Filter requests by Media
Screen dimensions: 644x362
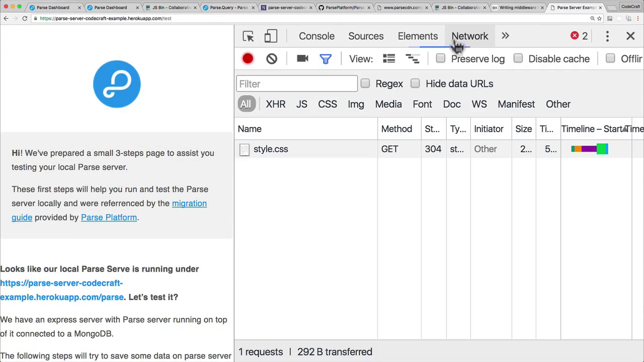pyautogui.click(x=388, y=104)
